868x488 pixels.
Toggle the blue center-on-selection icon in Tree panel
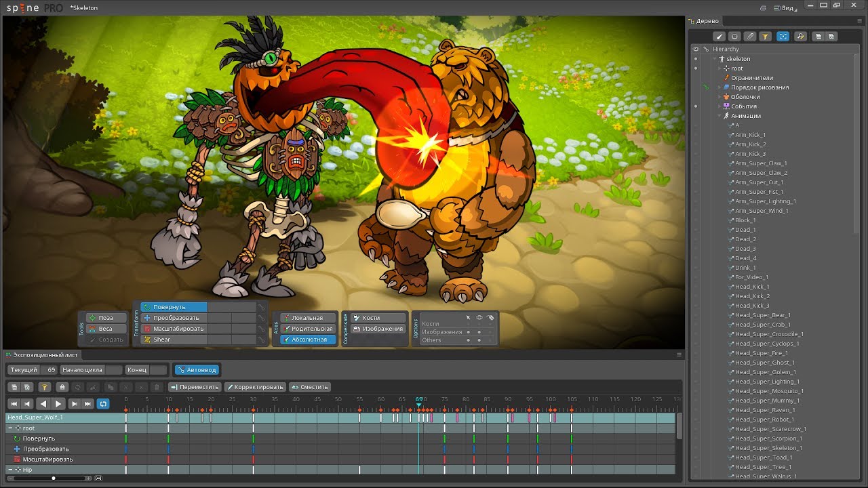point(783,37)
